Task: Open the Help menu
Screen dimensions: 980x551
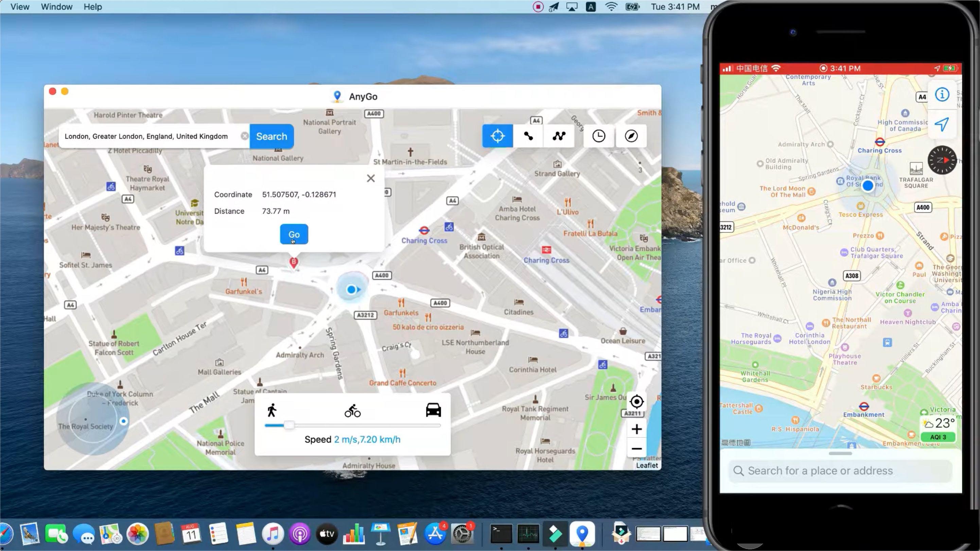Action: [x=93, y=7]
